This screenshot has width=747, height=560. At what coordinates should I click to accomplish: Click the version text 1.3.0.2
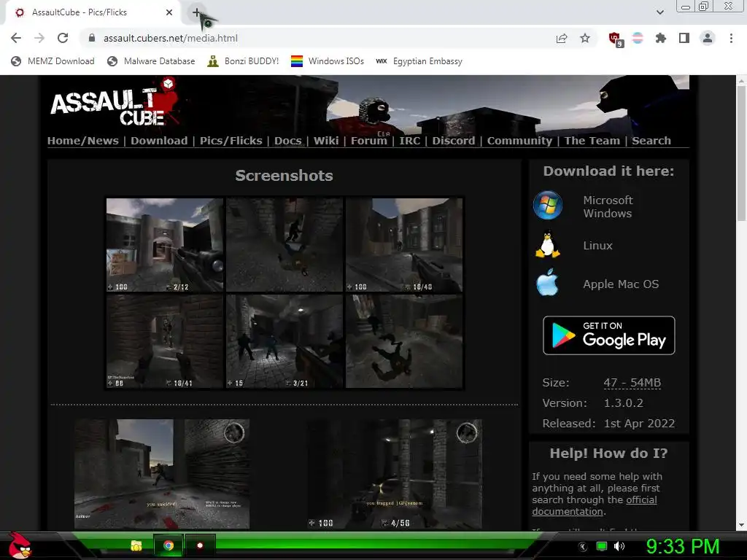[x=623, y=402]
